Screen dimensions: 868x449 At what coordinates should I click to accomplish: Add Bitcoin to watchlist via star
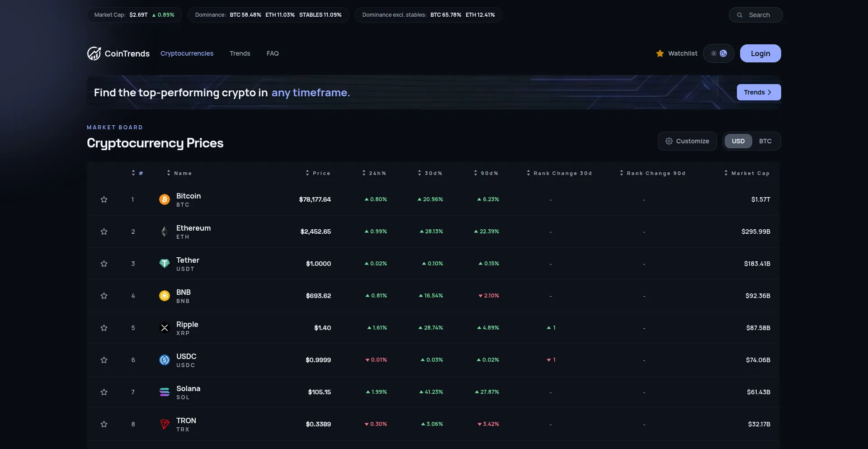click(x=104, y=199)
